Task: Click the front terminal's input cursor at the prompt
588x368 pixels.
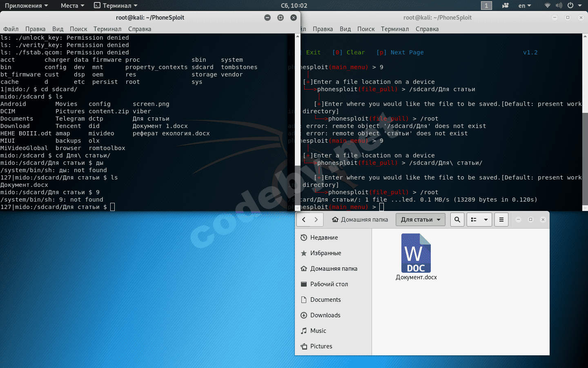Action: tap(113, 207)
